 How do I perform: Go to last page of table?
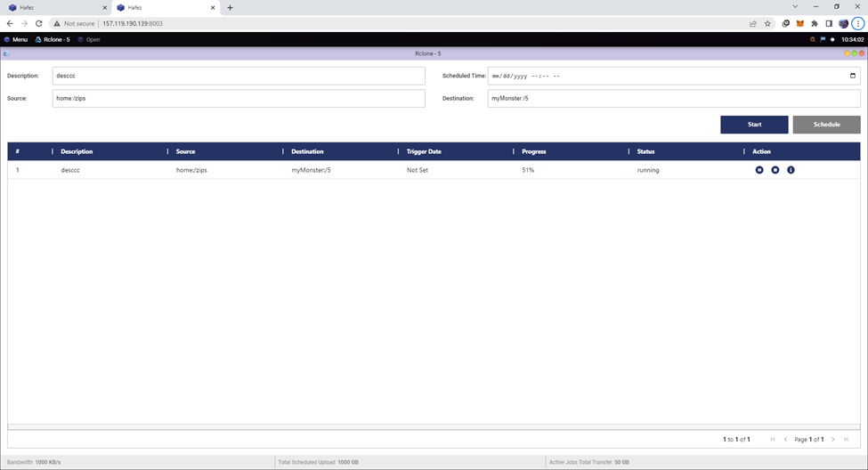846,439
